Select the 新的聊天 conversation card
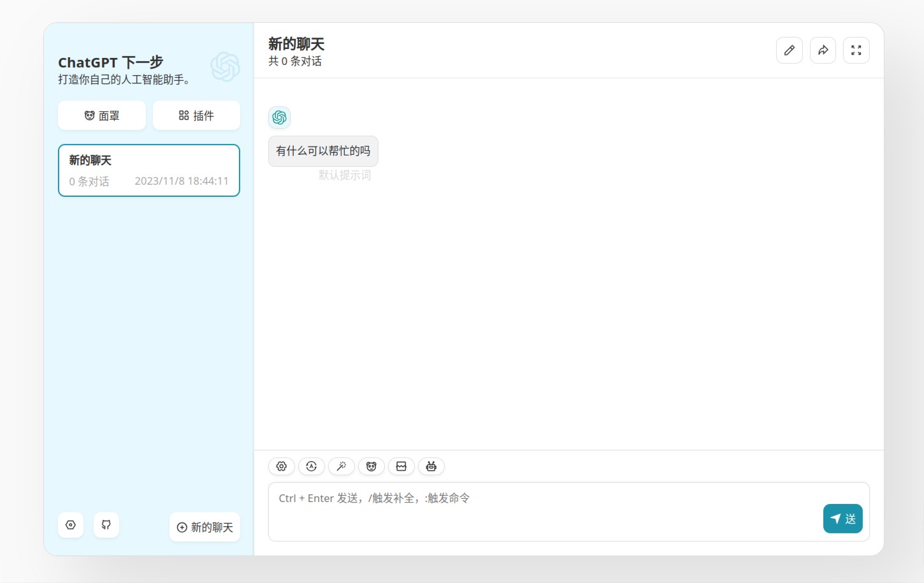 click(x=149, y=170)
